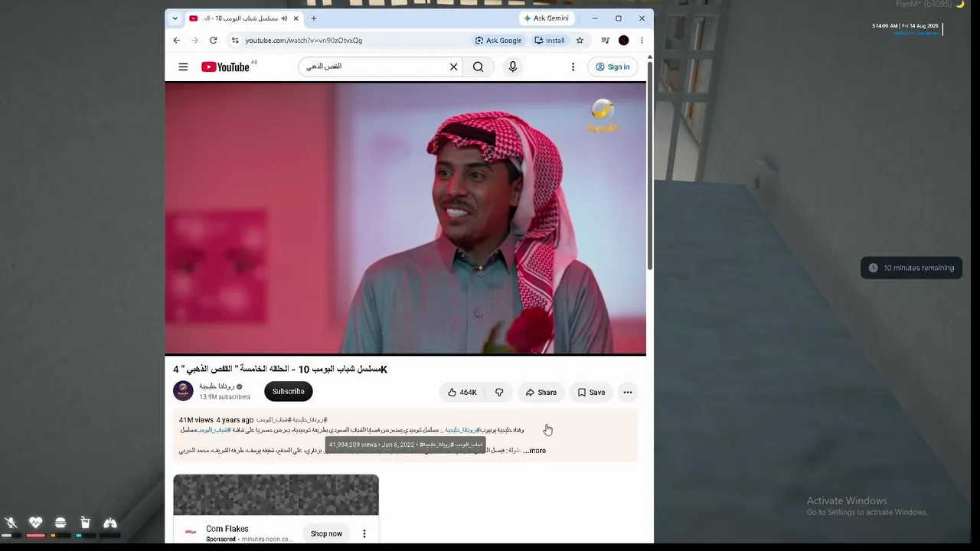Click the teal thirst bar
This screenshot has width=980, height=551.
point(79,536)
